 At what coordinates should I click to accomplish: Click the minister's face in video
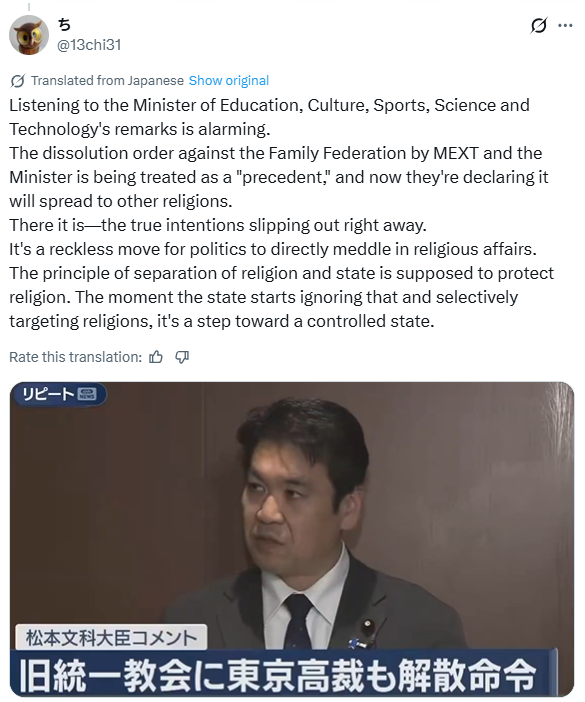[292, 488]
